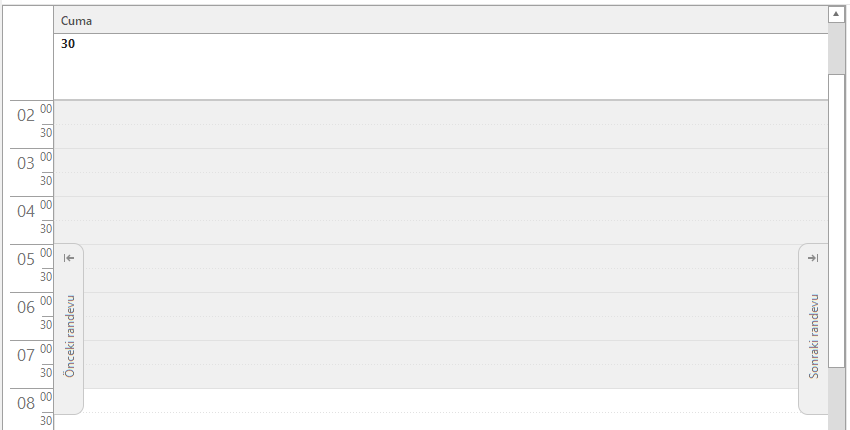
Task: Select the 03:00 time slot
Action: coord(441,161)
